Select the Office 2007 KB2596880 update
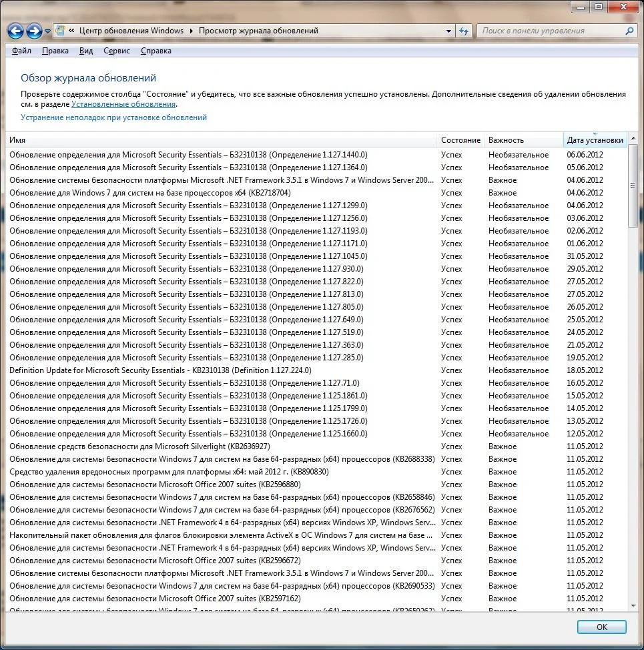 (x=316, y=484)
